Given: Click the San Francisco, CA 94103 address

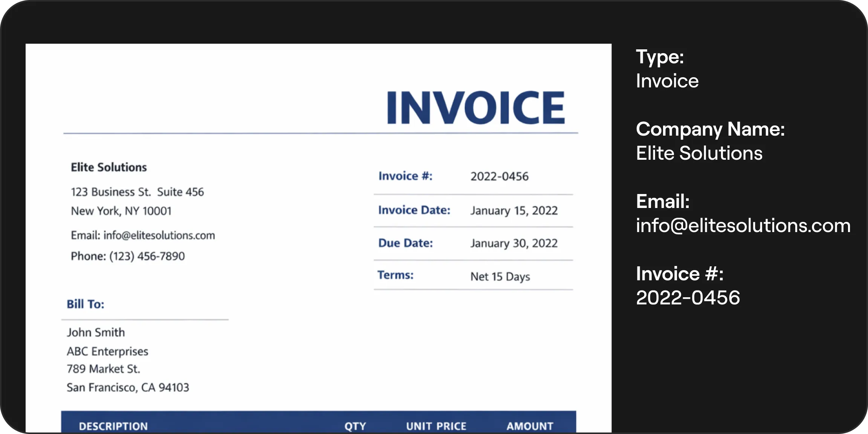Looking at the screenshot, I should coord(128,387).
